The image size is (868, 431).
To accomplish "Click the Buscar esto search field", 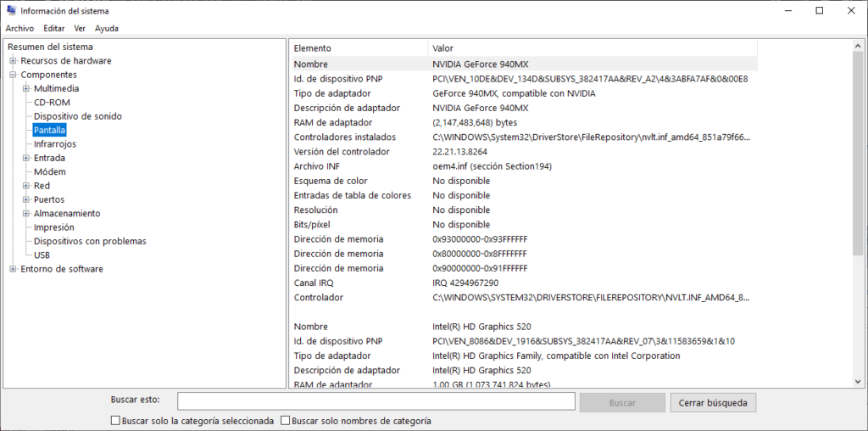I will click(376, 402).
